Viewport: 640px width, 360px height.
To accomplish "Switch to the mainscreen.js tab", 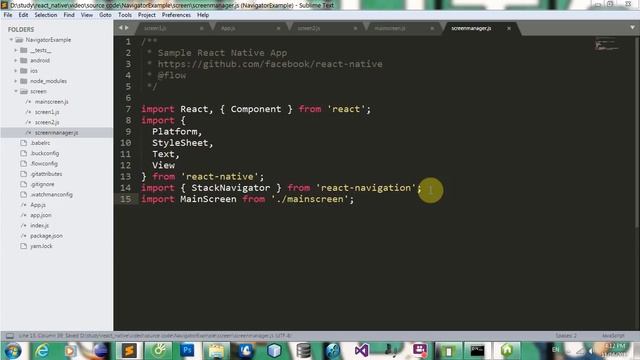I will [401, 29].
